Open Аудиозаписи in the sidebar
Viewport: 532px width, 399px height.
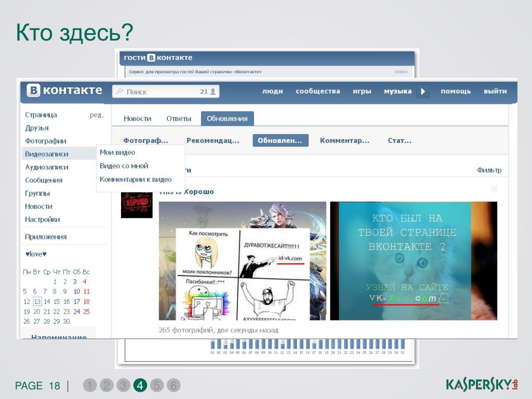[x=46, y=167]
